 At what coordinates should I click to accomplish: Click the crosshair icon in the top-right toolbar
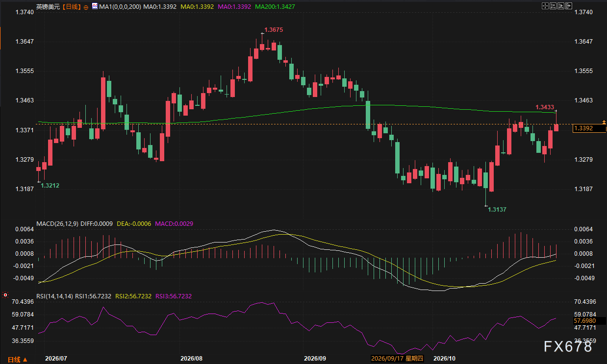pos(545,6)
